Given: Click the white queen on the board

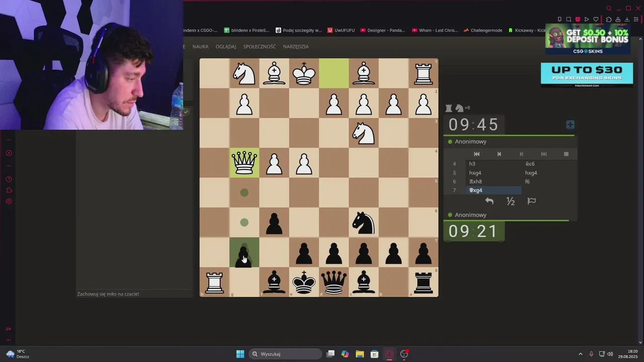Looking at the screenshot, I should 245,163.
